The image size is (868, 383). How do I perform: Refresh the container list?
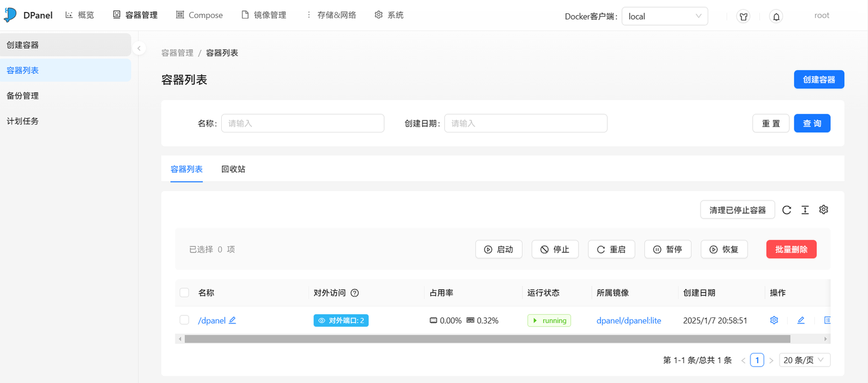click(786, 209)
